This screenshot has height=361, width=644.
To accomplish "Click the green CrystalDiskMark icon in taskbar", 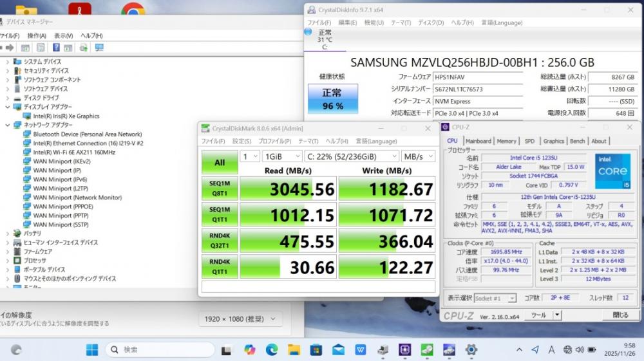I will click(x=427, y=349).
